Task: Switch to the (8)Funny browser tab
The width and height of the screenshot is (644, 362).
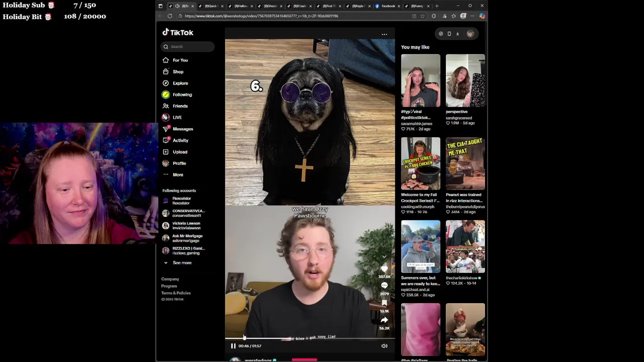Action: [x=417, y=6]
